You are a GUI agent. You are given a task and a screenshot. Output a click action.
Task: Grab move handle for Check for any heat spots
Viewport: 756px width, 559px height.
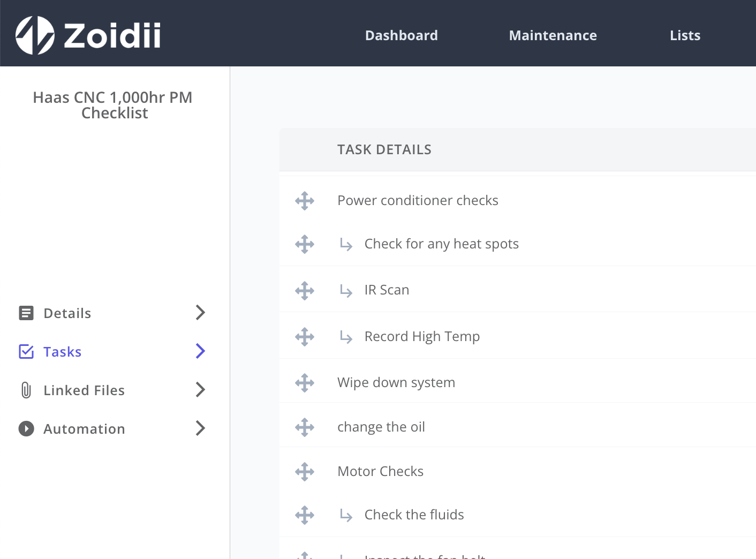[305, 244]
